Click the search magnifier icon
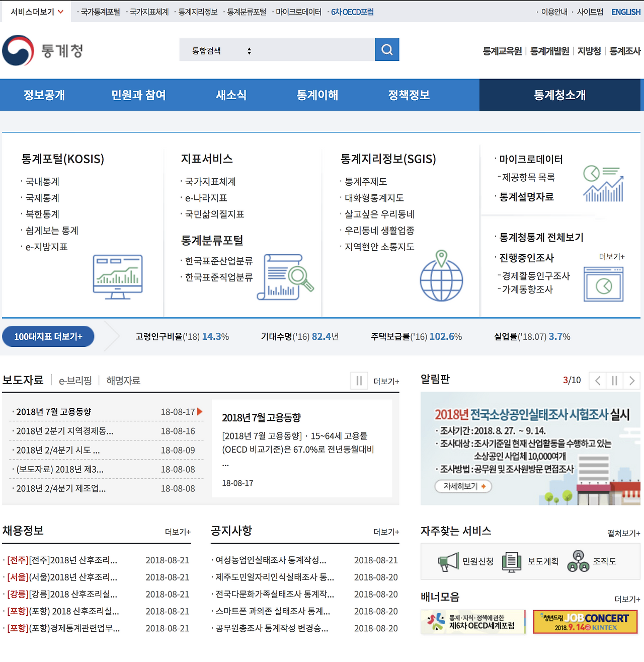The image size is (644, 662). click(386, 49)
